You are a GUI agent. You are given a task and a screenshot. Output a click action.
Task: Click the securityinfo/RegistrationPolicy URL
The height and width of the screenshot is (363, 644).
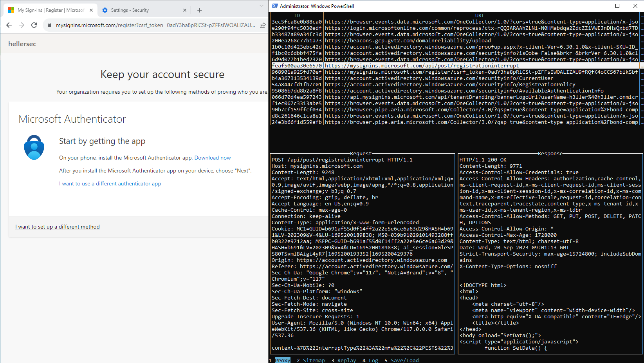(x=450, y=85)
